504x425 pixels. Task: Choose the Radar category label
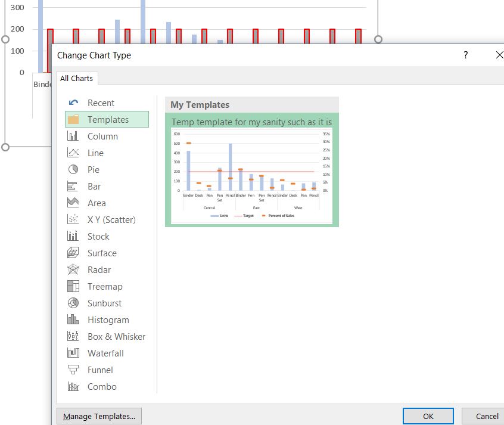pos(99,270)
